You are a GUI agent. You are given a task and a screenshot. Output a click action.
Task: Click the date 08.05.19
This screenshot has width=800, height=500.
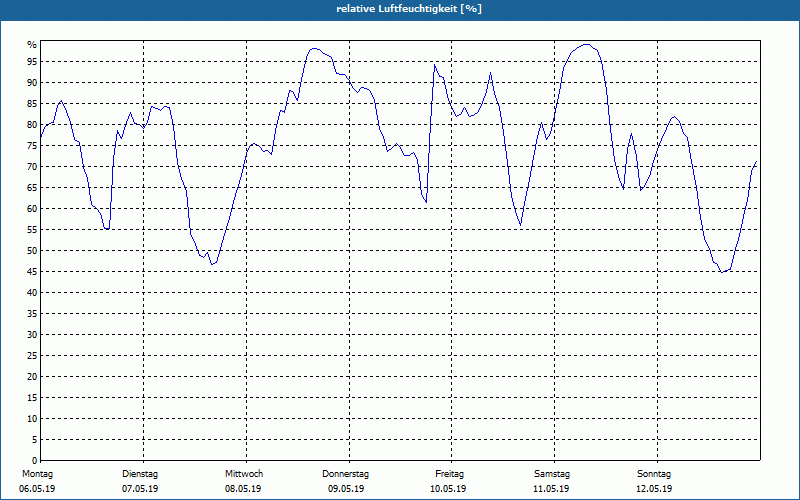(243, 489)
